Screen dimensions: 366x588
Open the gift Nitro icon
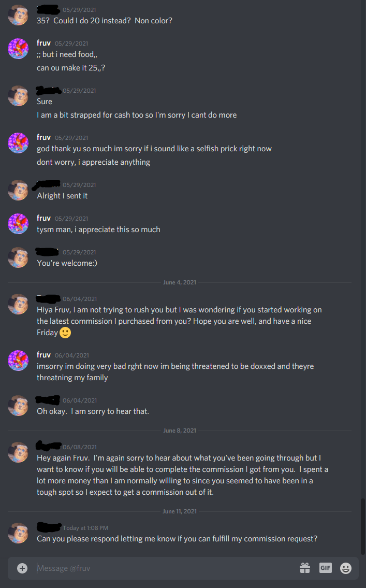point(304,568)
